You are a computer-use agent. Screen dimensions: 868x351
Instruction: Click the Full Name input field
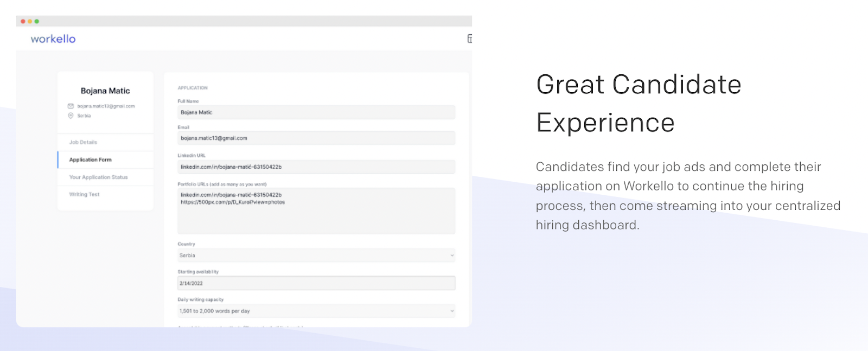[316, 112]
